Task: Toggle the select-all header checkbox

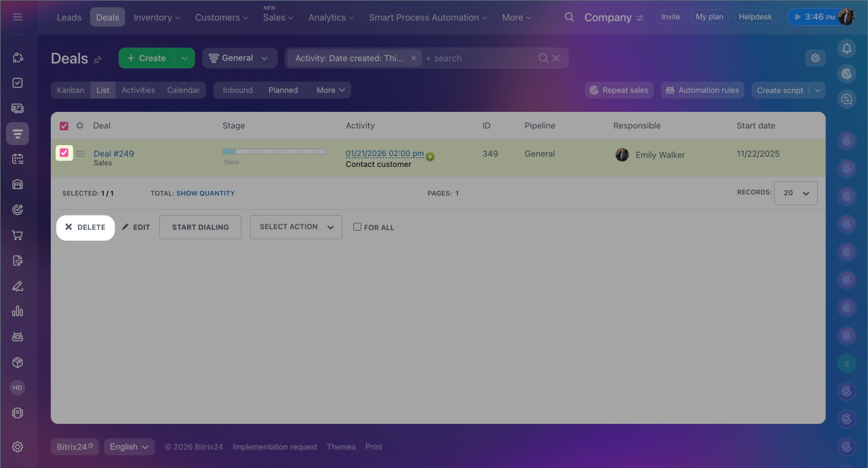Action: (64, 125)
